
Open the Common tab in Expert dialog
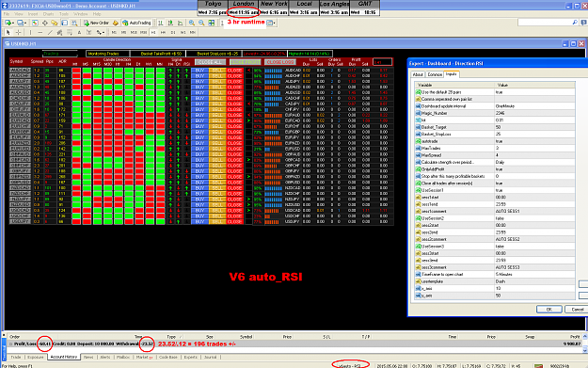coord(435,74)
